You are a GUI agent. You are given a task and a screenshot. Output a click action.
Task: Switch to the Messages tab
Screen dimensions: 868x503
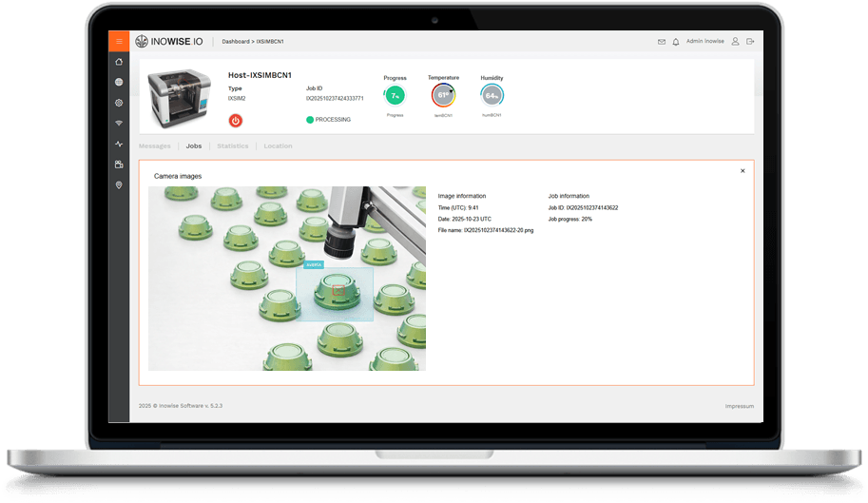click(x=154, y=146)
